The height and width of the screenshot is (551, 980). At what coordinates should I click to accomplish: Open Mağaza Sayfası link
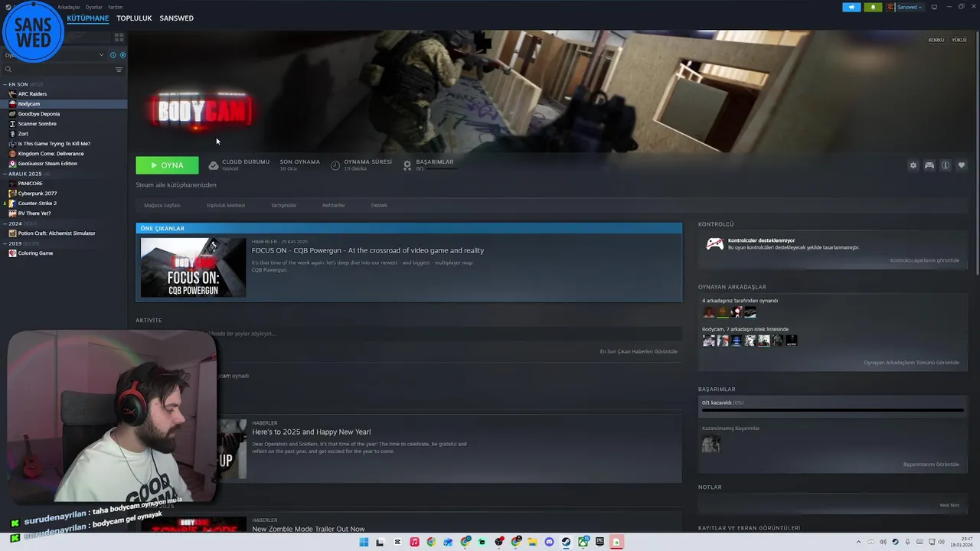[162, 205]
